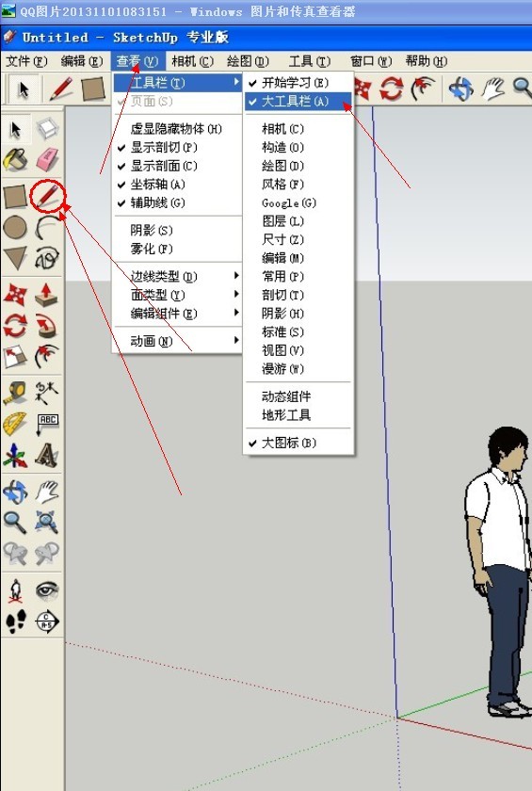Toggle 坐标轴(A) visibility
Screen dimensions: 532x791
[x=178, y=185]
